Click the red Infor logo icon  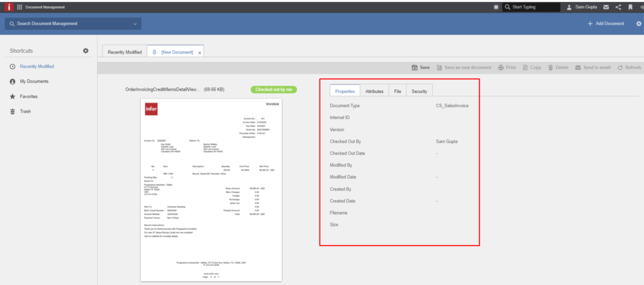point(9,7)
